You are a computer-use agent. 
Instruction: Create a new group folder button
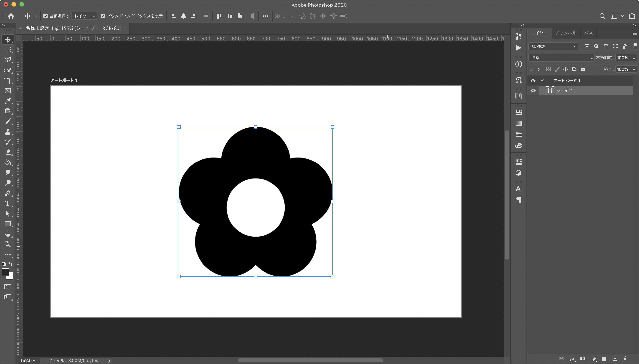click(604, 359)
